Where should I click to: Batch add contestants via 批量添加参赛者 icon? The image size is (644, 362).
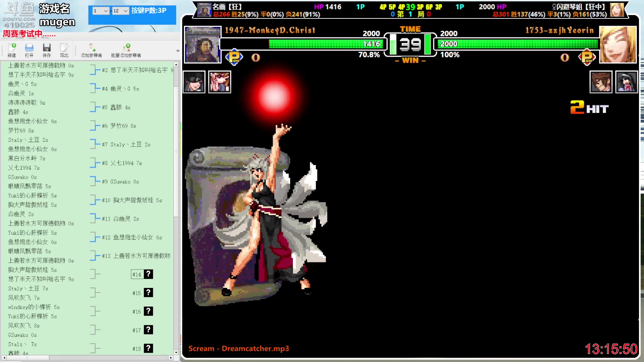(126, 50)
